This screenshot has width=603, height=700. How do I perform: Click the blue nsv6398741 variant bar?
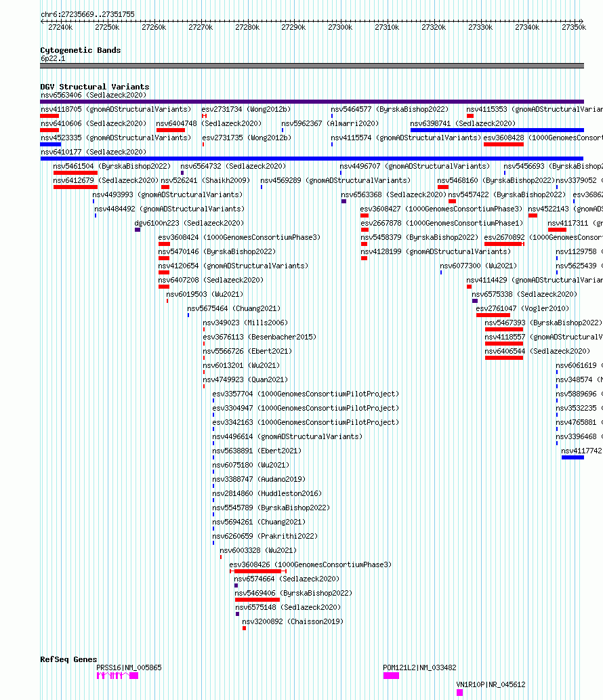coord(497,130)
